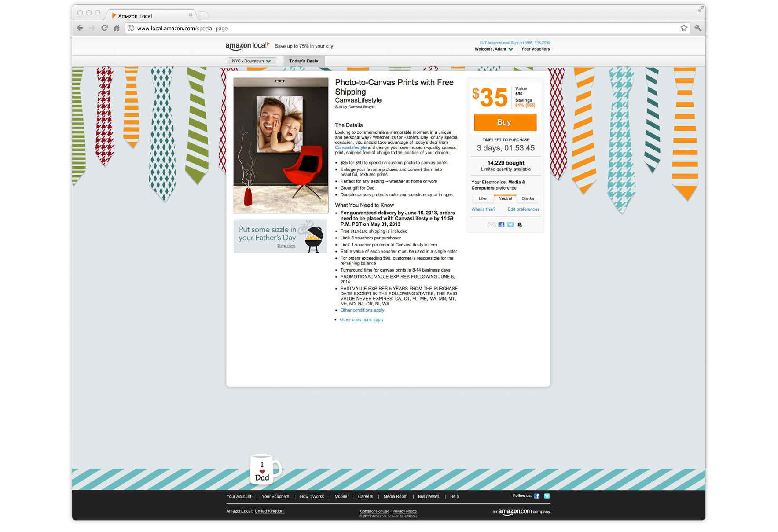Share deal on Facebook
Screen dimensions: 778x532
click(x=501, y=225)
